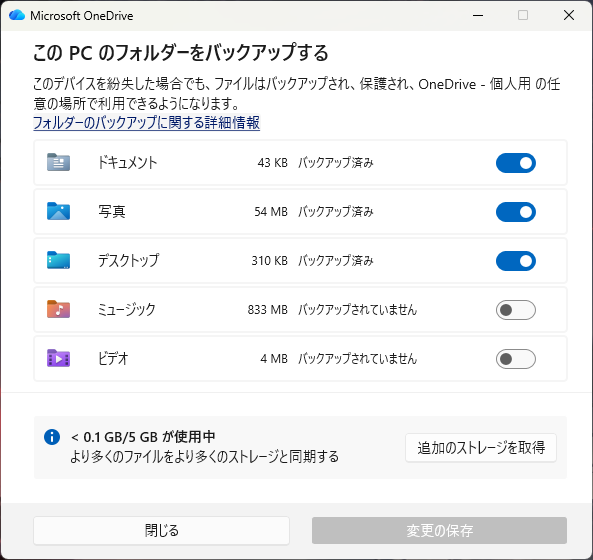
Task: Click the 310 KB size value
Action: [270, 261]
